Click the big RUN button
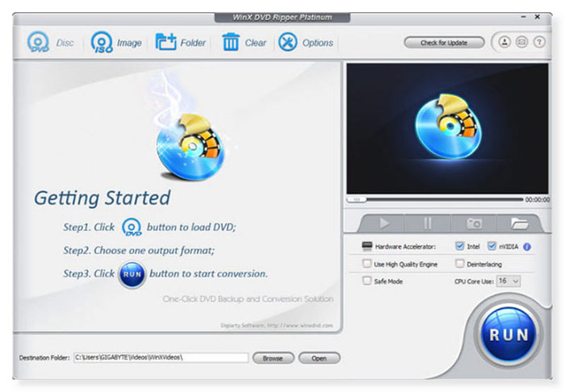This screenshot has width=565, height=392. (x=508, y=334)
